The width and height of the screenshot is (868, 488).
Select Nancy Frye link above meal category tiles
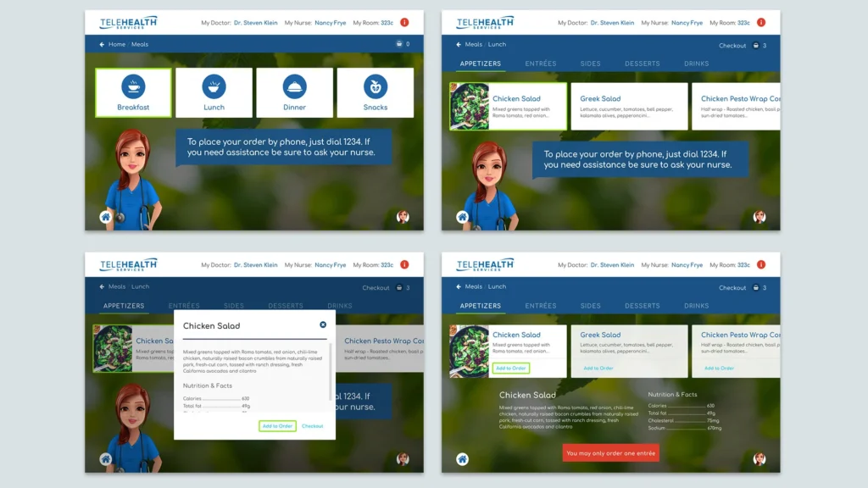(x=330, y=23)
